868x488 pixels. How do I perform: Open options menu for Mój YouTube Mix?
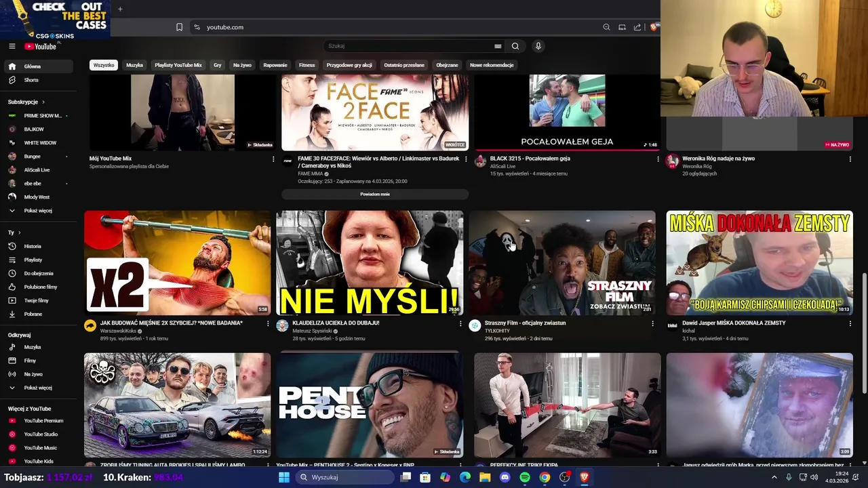point(273,159)
